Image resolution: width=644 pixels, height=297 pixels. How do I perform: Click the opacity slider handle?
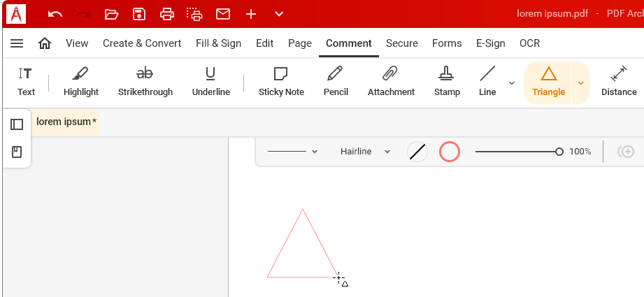click(559, 152)
